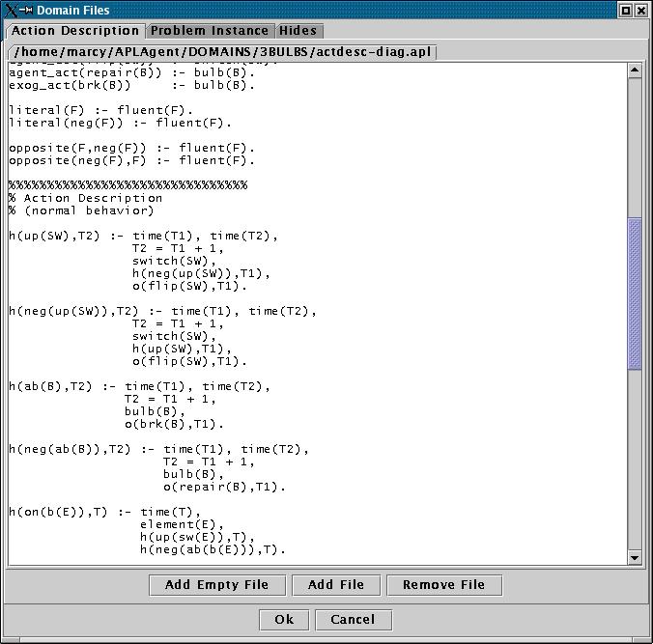Viewport: 653px width, 644px height.
Task: Select the Hides tab
Action: (298, 31)
